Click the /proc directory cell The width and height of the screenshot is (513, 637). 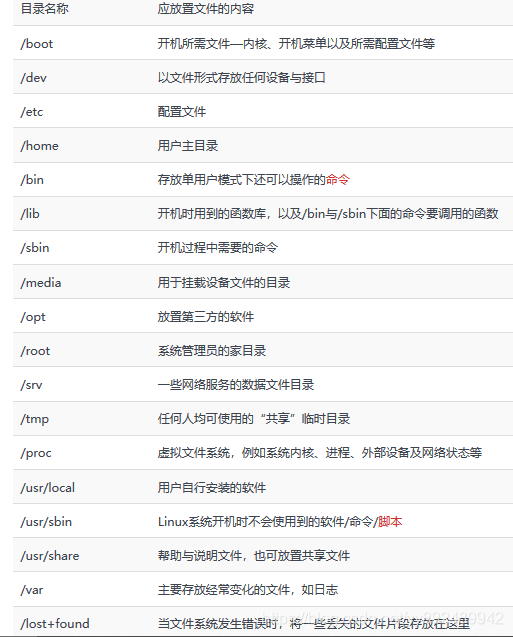(36, 453)
